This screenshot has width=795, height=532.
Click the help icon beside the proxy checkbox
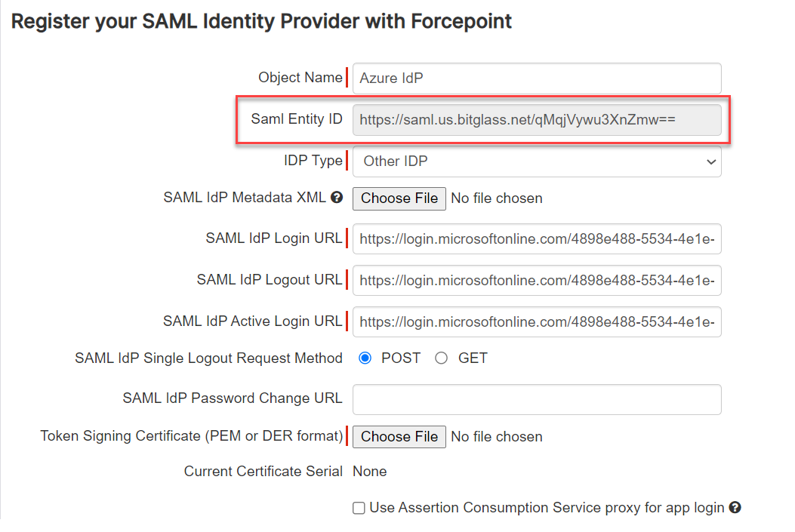(735, 507)
